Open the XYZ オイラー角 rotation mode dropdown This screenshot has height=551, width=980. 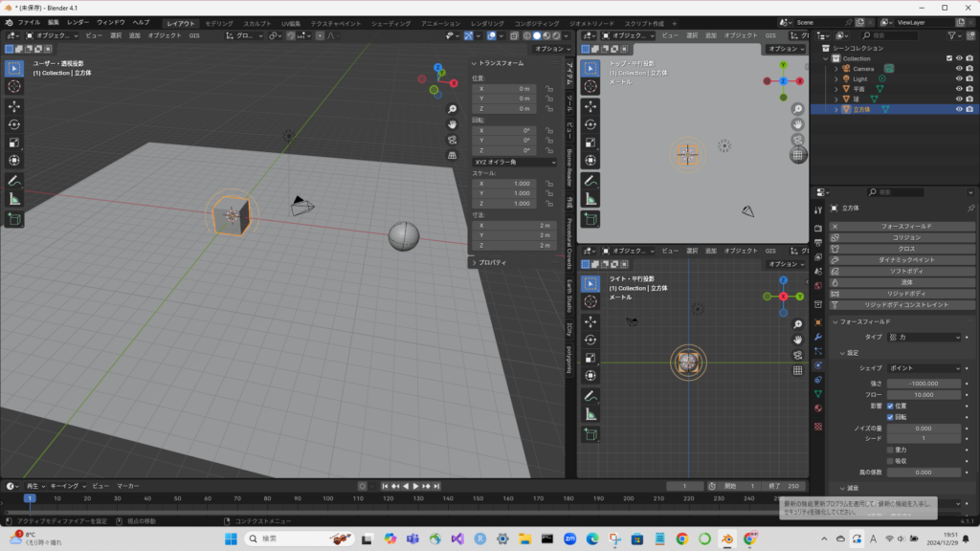coord(514,163)
